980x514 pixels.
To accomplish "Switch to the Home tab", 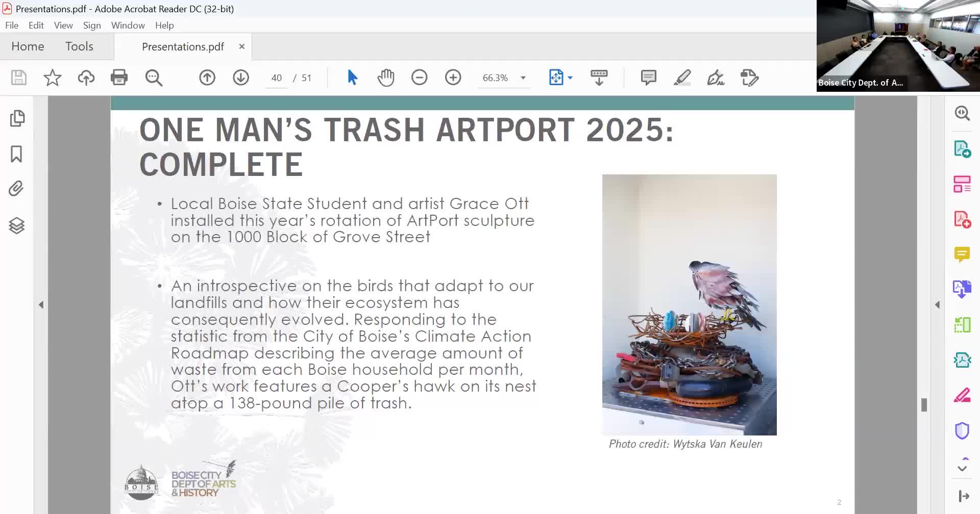I will click(x=28, y=46).
